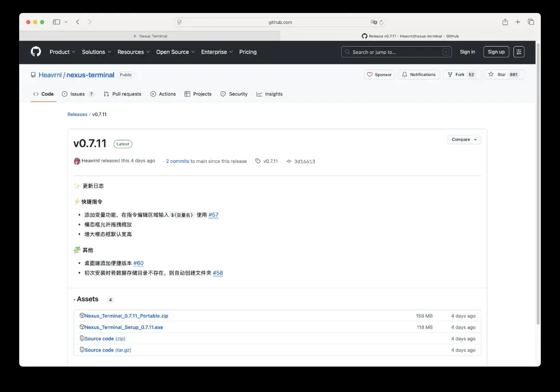Image resolution: width=560 pixels, height=392 pixels.
Task: Click Heavrnl's avatar image
Action: tap(77, 161)
